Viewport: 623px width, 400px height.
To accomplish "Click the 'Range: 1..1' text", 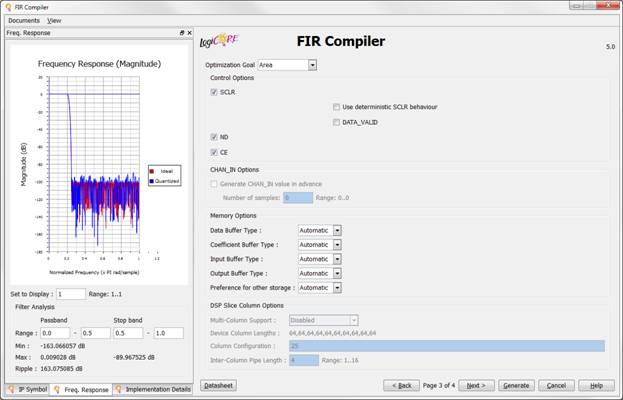I will (x=105, y=294).
